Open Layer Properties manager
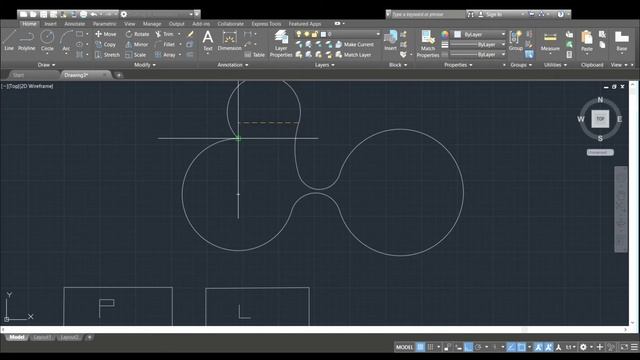The height and width of the screenshot is (360, 640). pos(281,44)
